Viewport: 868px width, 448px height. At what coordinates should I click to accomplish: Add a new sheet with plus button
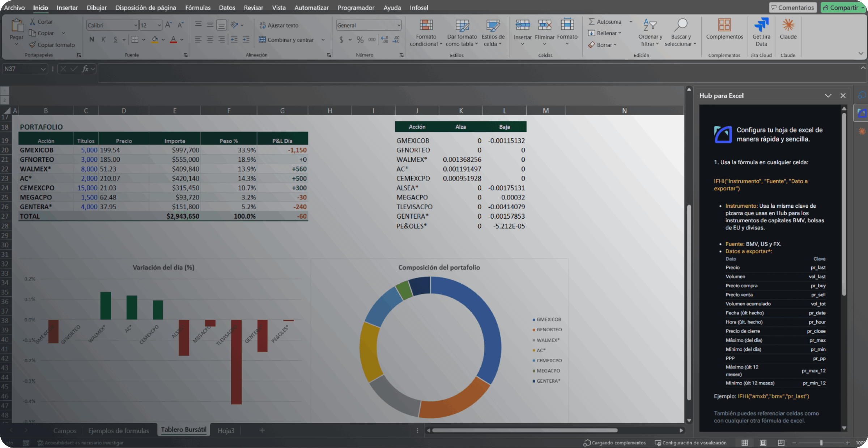tap(262, 430)
